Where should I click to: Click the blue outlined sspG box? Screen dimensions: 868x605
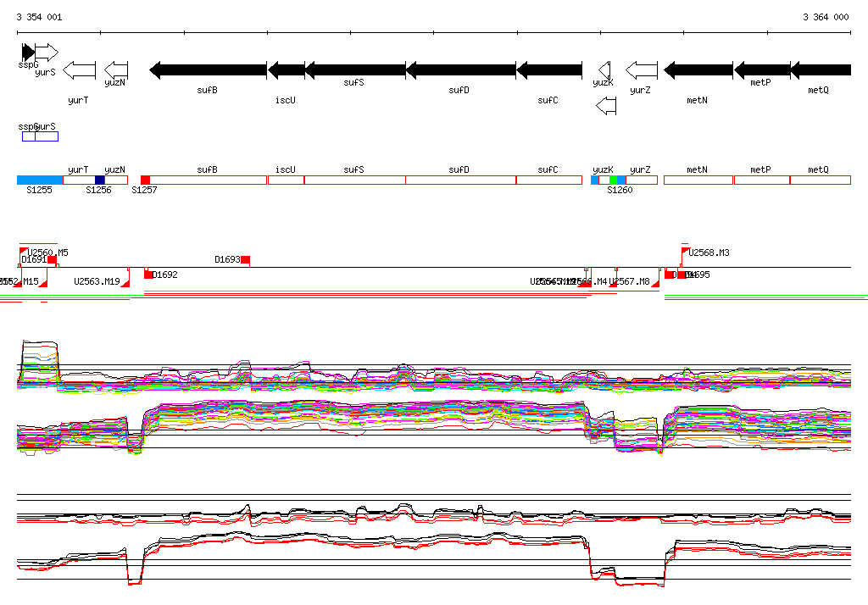pos(29,136)
